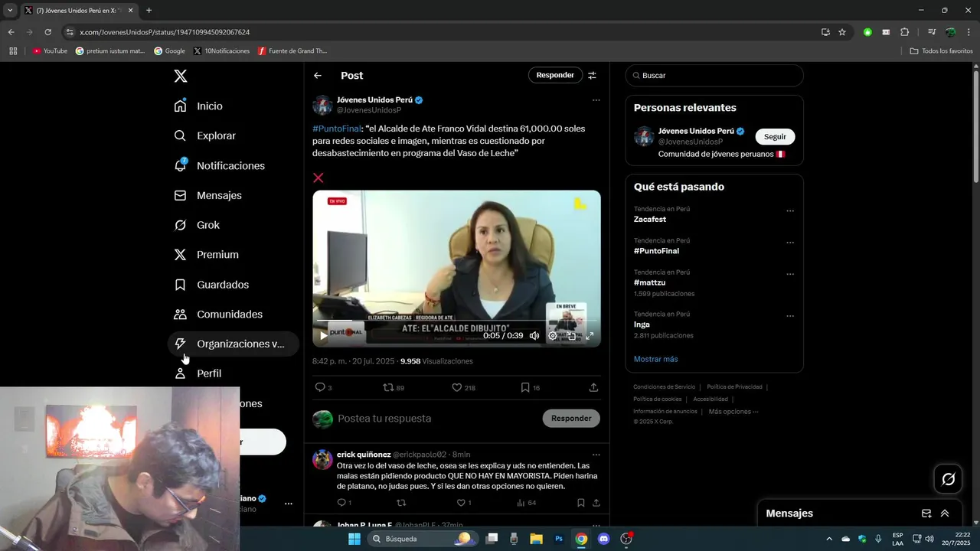Open Comunidades from the sidebar

coord(218,314)
